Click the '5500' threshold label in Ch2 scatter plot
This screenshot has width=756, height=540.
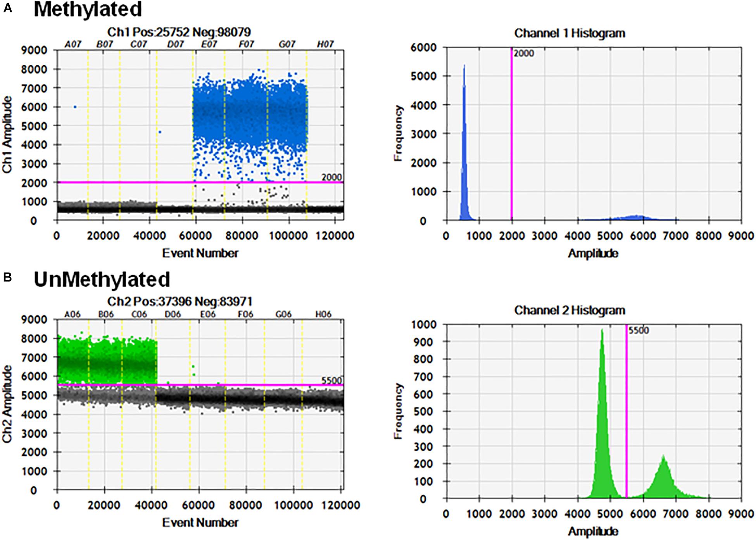coord(332,380)
